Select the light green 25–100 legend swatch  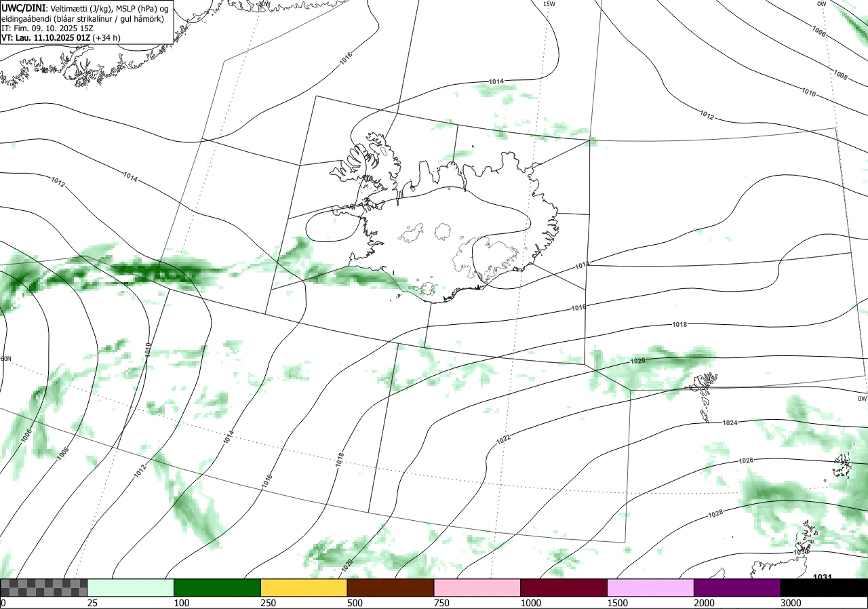tap(131, 587)
